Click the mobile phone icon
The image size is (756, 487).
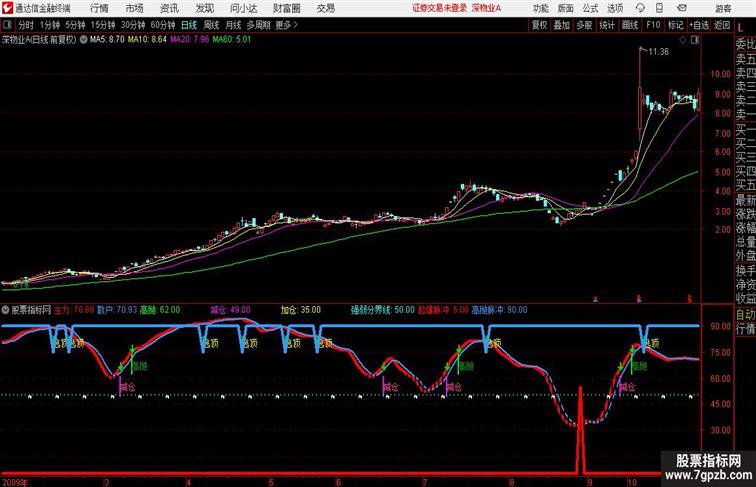pyautogui.click(x=660, y=8)
